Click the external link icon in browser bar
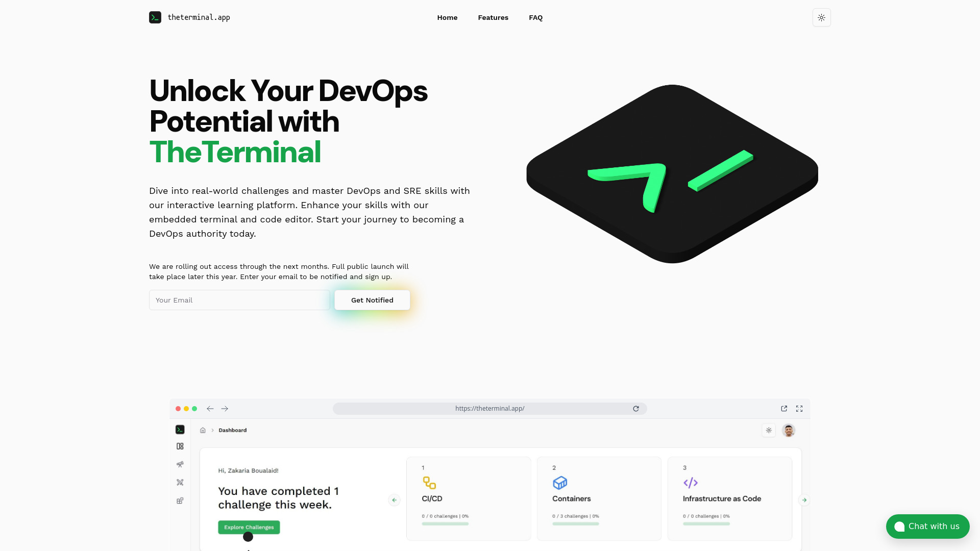The image size is (980, 551). click(x=784, y=408)
